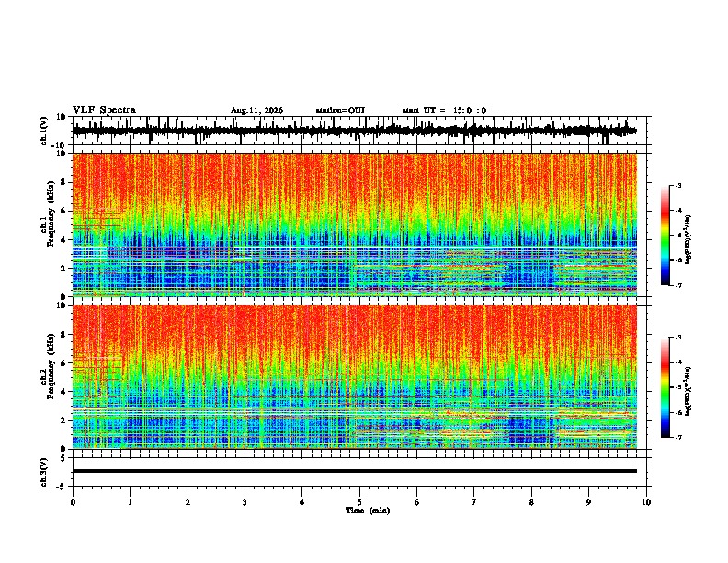728x563 pixels.
Task: Click the ch.1 PSD color scale bar
Action: (x=665, y=236)
